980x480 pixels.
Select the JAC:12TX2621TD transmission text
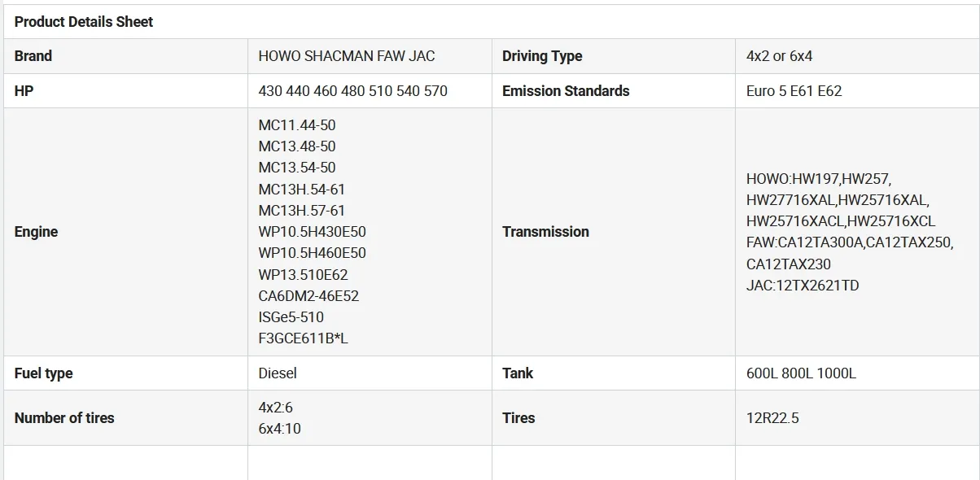(802, 286)
